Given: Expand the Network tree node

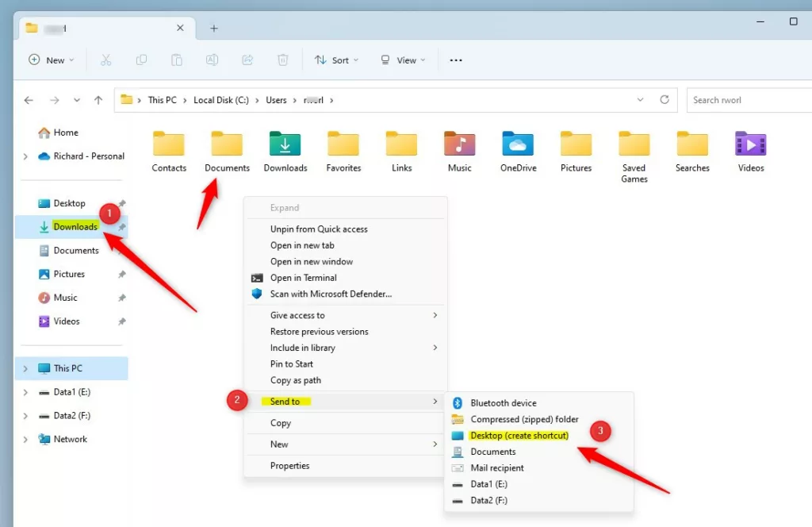Looking at the screenshot, I should pyautogui.click(x=25, y=440).
